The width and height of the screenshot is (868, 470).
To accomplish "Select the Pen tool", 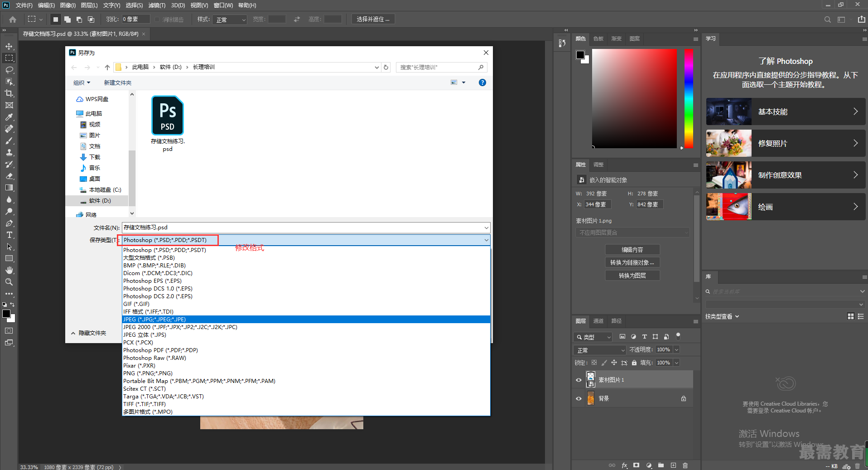I will coord(9,223).
